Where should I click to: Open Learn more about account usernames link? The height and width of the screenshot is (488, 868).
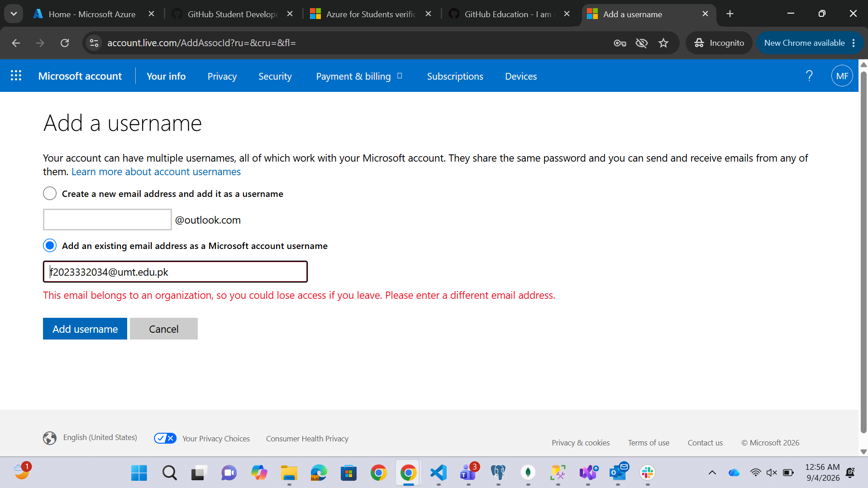pyautogui.click(x=156, y=172)
